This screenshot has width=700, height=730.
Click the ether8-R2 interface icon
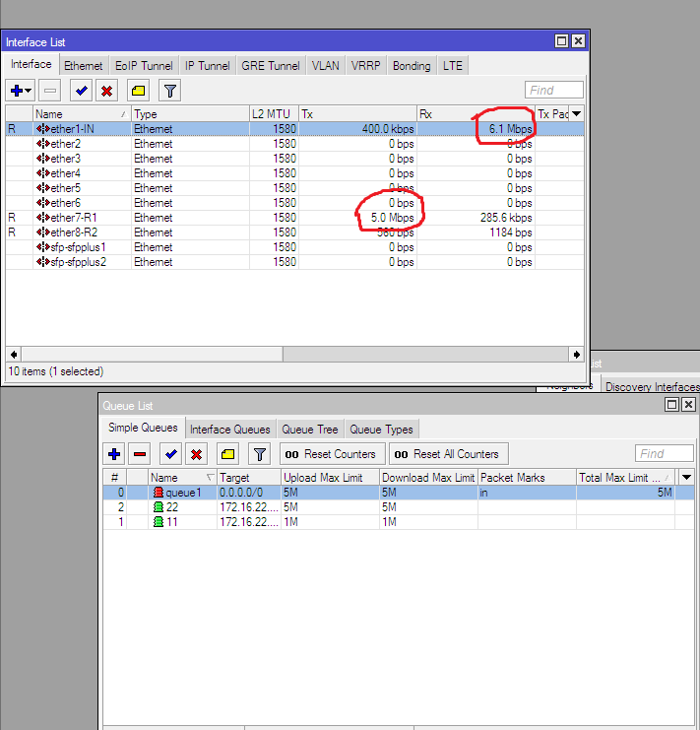pyautogui.click(x=42, y=232)
